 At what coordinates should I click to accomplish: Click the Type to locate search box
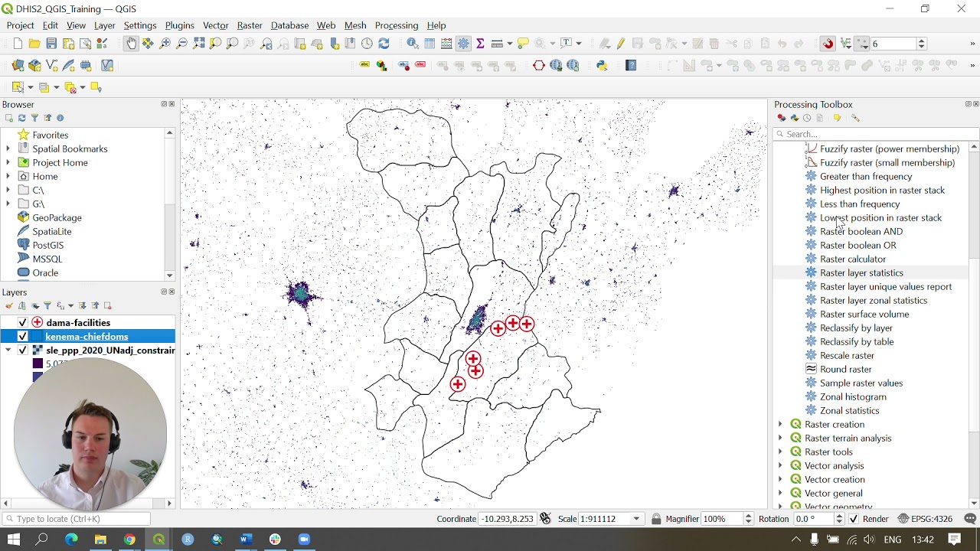(77, 519)
